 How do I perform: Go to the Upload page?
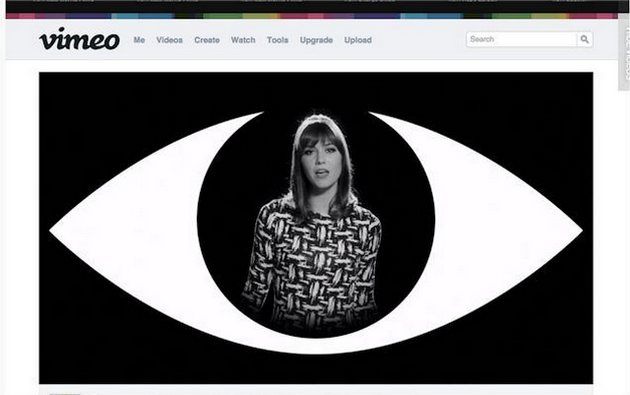pos(358,40)
